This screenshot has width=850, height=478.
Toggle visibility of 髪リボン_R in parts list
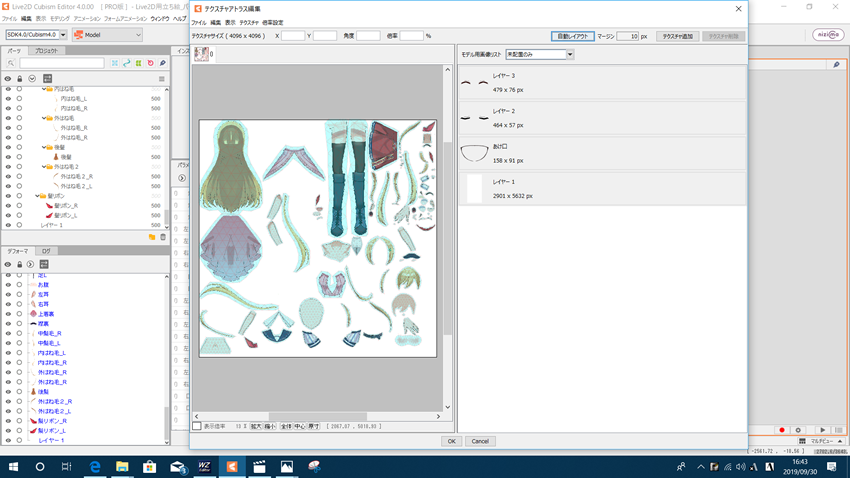(8, 206)
